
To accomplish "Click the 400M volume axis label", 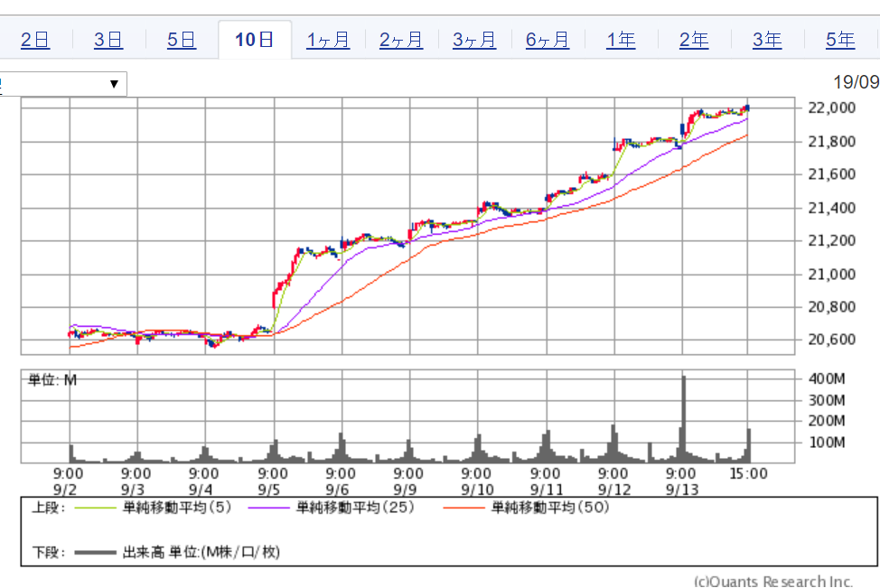I will point(827,378).
